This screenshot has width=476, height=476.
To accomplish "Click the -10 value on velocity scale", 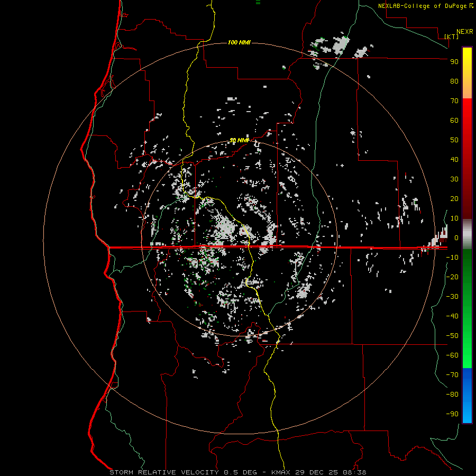I will point(452,258).
